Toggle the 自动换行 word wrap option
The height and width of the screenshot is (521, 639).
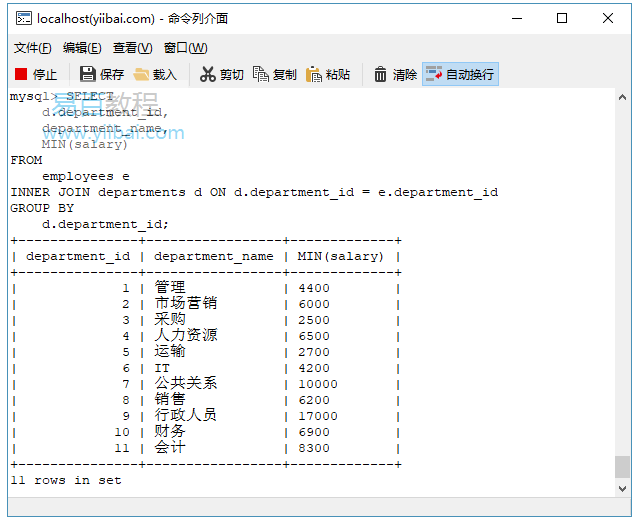tap(460, 74)
